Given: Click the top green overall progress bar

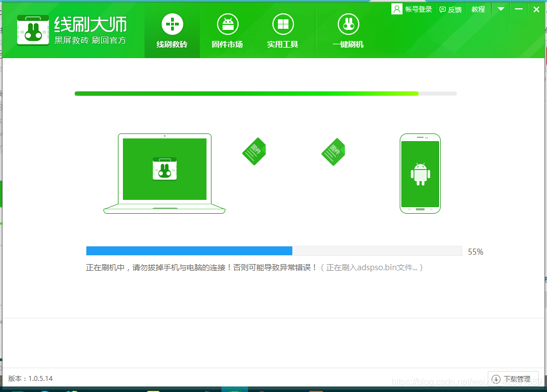Looking at the screenshot, I should (266, 94).
